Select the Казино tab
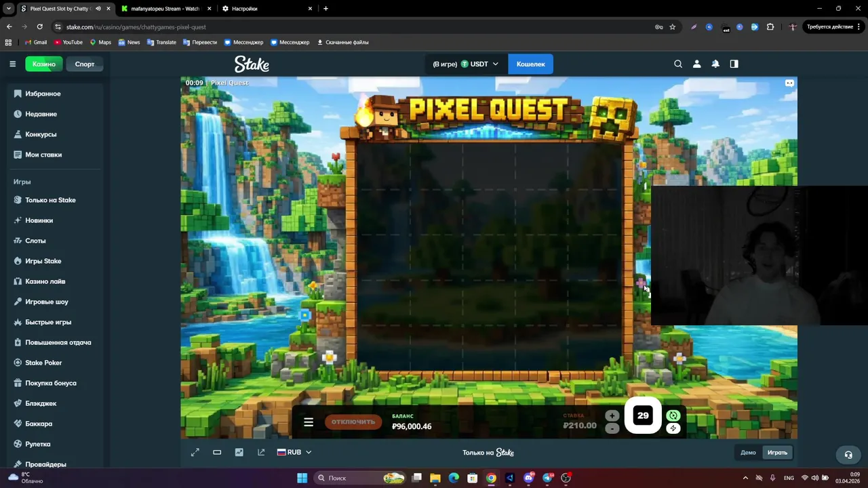This screenshot has height=488, width=868. point(44,64)
